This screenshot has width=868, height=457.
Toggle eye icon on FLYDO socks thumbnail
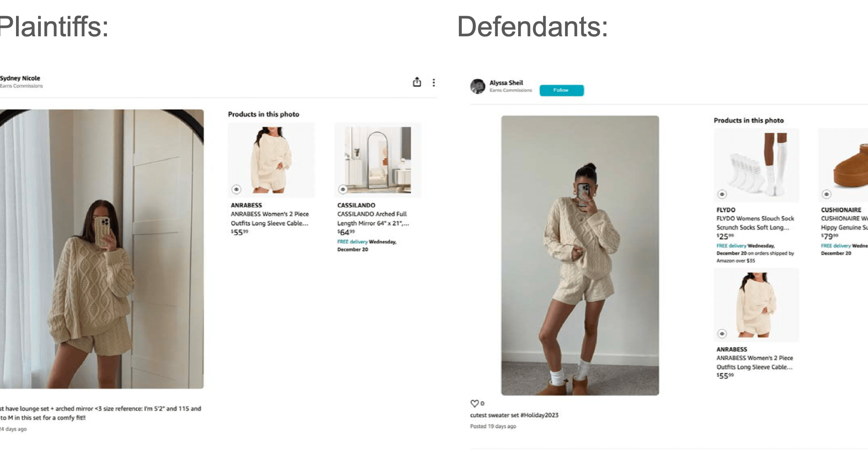[722, 194]
